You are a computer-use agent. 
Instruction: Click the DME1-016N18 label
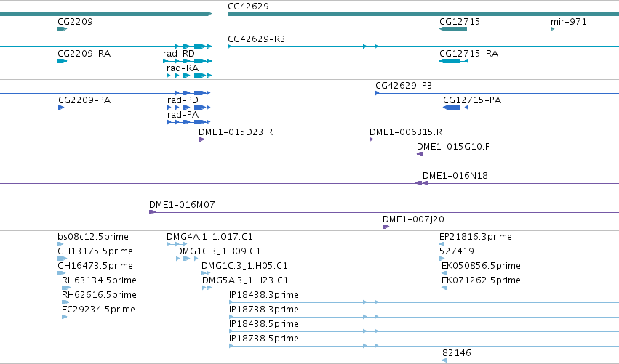click(455, 176)
